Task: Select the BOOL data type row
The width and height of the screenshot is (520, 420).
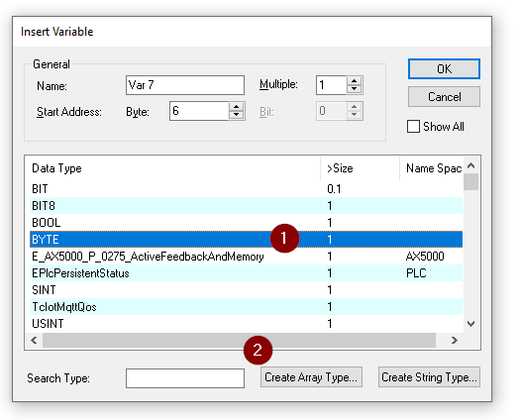Action: pyautogui.click(x=246, y=222)
